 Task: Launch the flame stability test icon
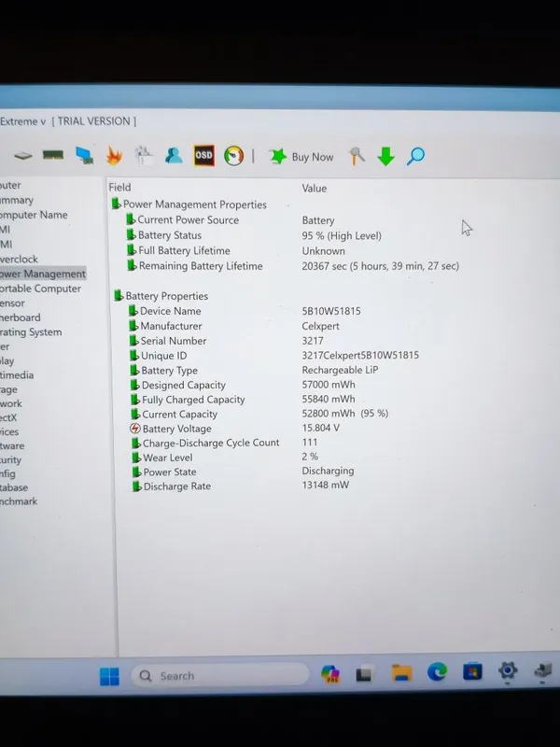tap(114, 155)
